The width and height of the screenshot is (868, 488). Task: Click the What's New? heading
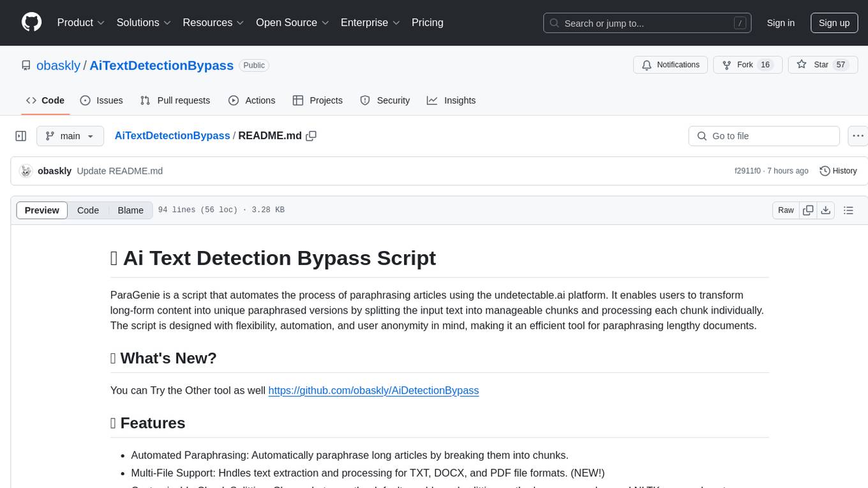(163, 358)
